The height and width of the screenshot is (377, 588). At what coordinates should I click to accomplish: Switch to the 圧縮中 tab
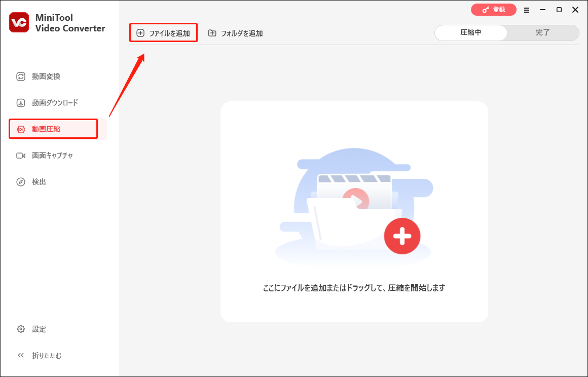470,32
